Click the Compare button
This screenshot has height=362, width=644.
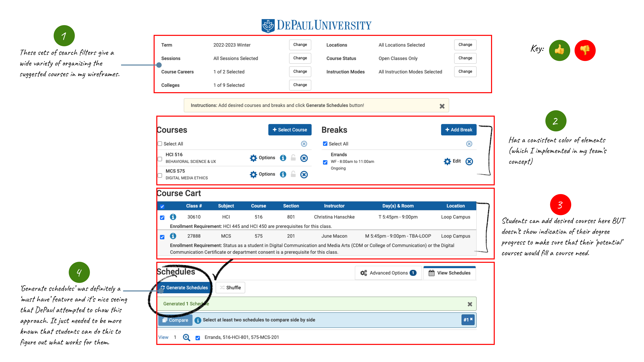click(x=175, y=320)
